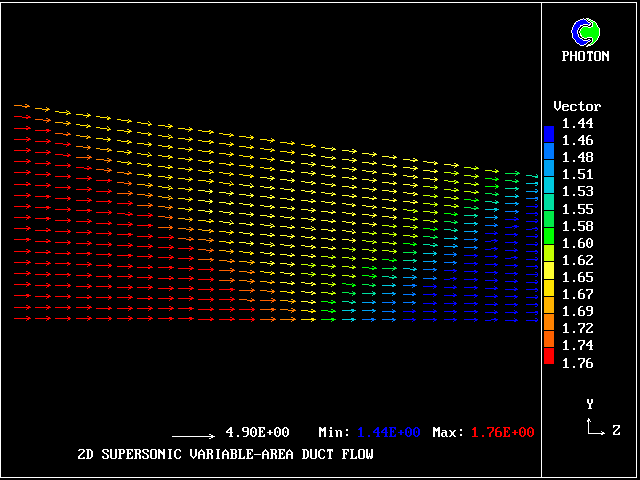Screen dimensions: 640x480
Task: Click the 1.76 legend value
Action: pos(577,363)
